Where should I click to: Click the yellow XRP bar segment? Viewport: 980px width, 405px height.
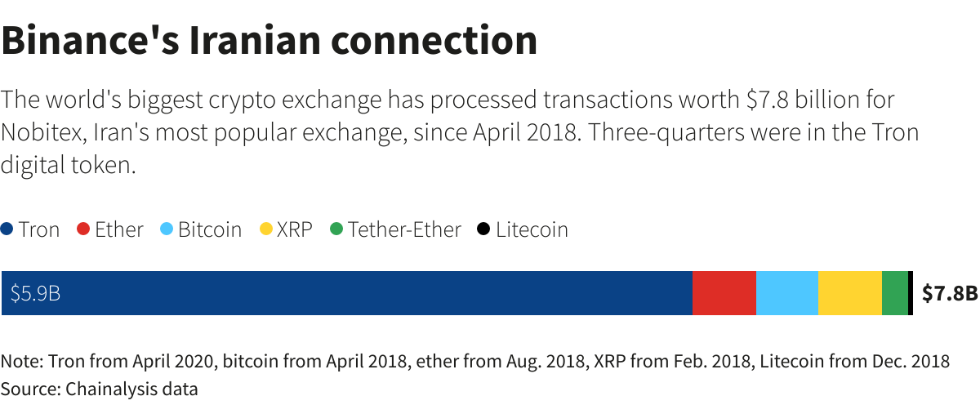850,293
